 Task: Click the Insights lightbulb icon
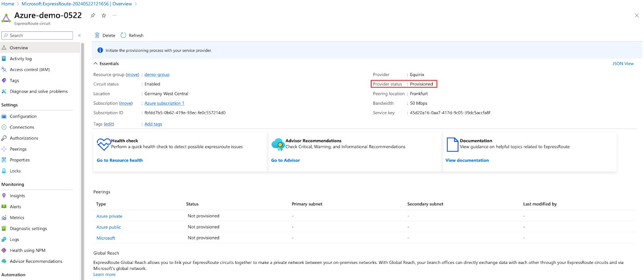click(x=4, y=195)
